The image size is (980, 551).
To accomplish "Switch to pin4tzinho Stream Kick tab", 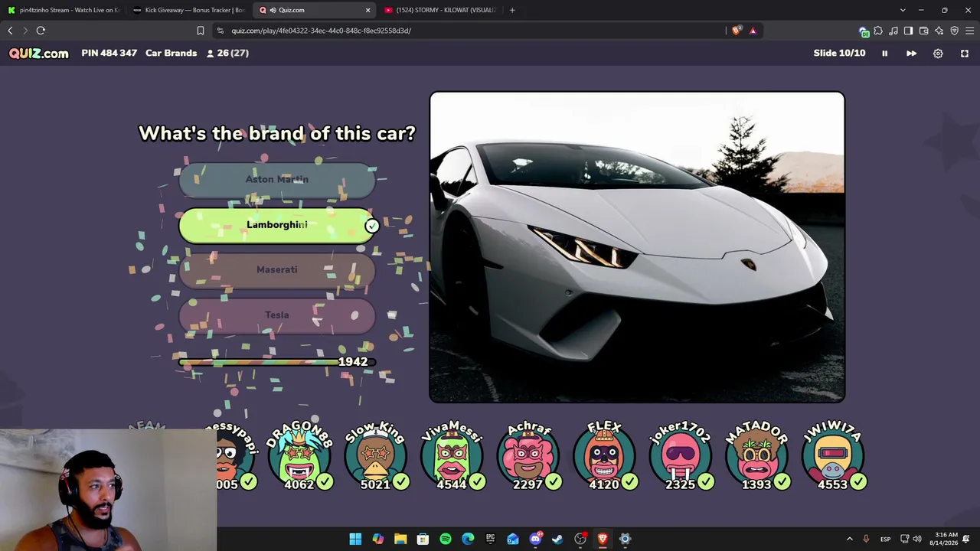I will 63,10.
